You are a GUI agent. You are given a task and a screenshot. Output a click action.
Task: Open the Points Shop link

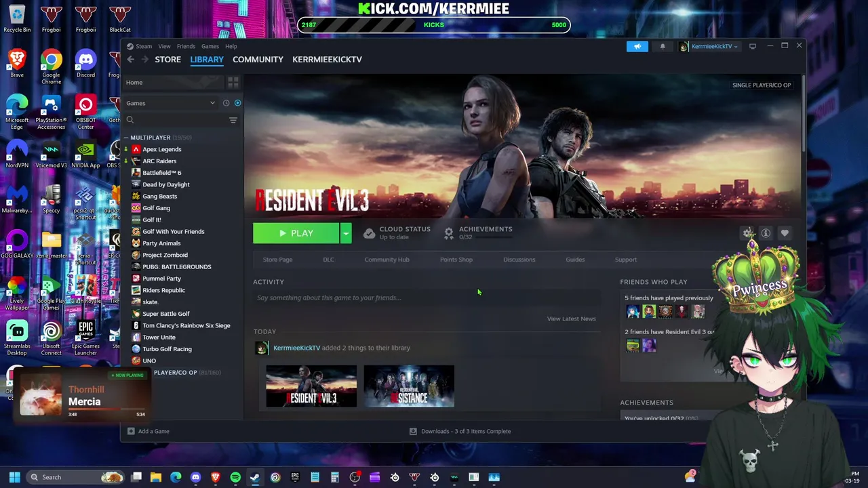[x=456, y=260]
